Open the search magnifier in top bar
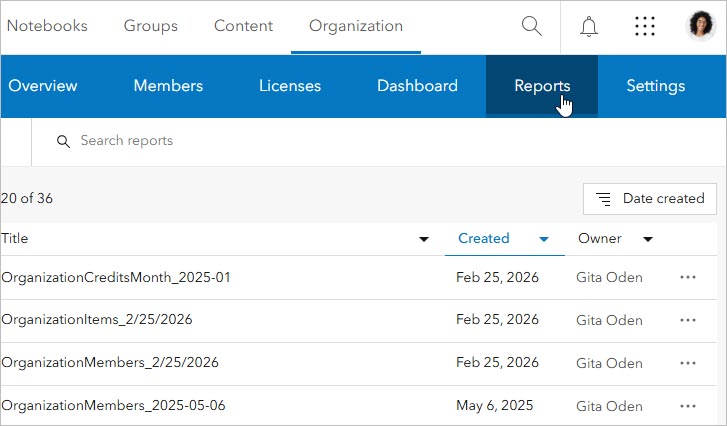727x426 pixels. click(531, 26)
